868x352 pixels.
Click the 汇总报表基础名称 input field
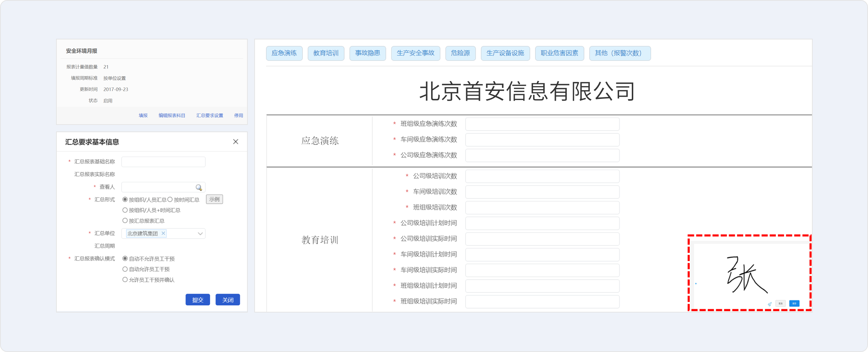tap(163, 162)
